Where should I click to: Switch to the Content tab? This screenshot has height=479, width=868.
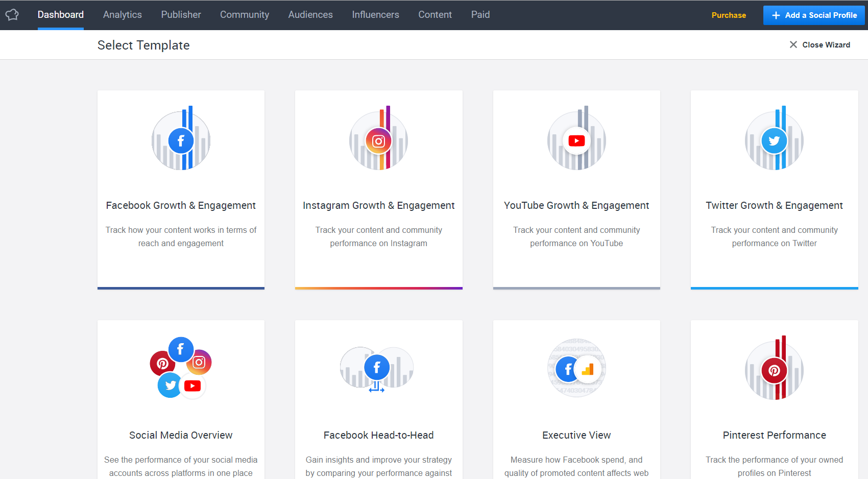(435, 15)
